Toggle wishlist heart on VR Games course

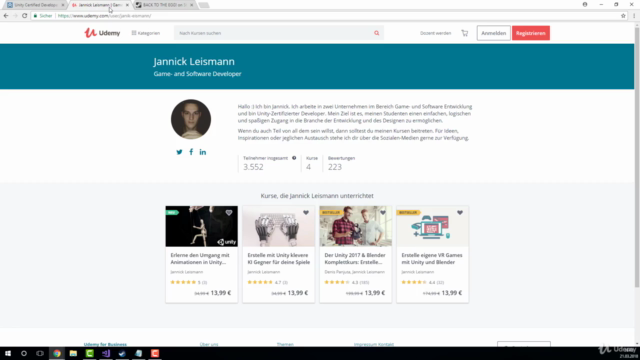coord(460,213)
